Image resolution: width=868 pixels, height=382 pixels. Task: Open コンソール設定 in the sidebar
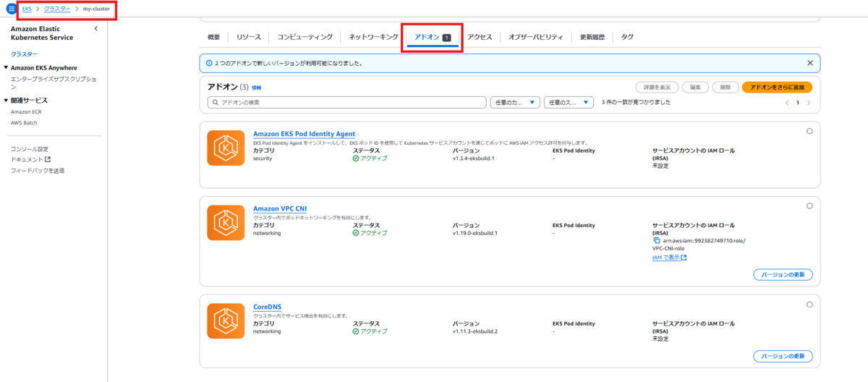click(30, 149)
